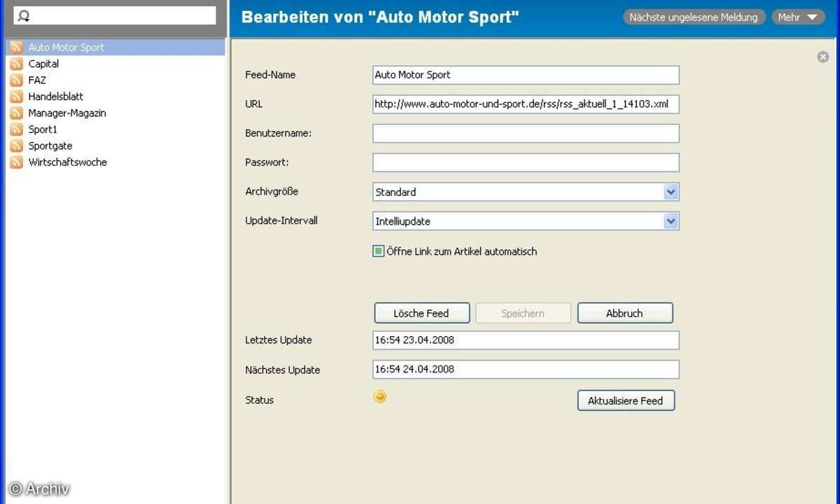Click the Benutzername input field
Viewport: 840px width, 504px height.
click(526, 133)
